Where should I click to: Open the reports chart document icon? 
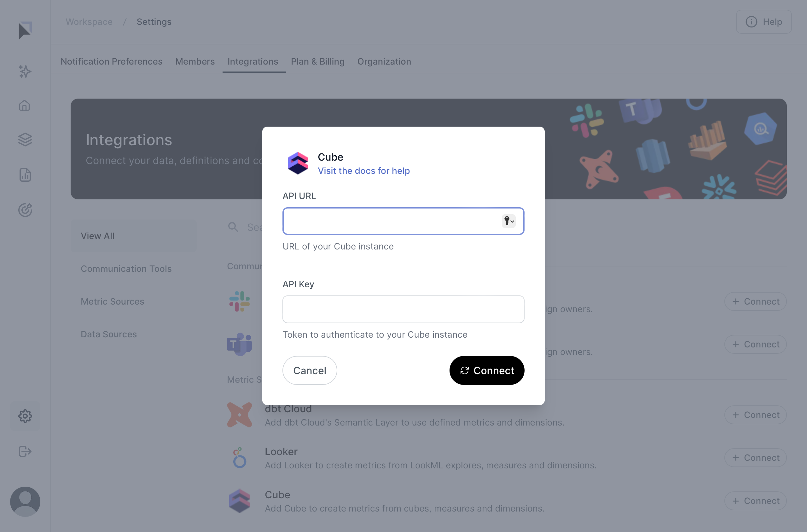click(x=25, y=175)
